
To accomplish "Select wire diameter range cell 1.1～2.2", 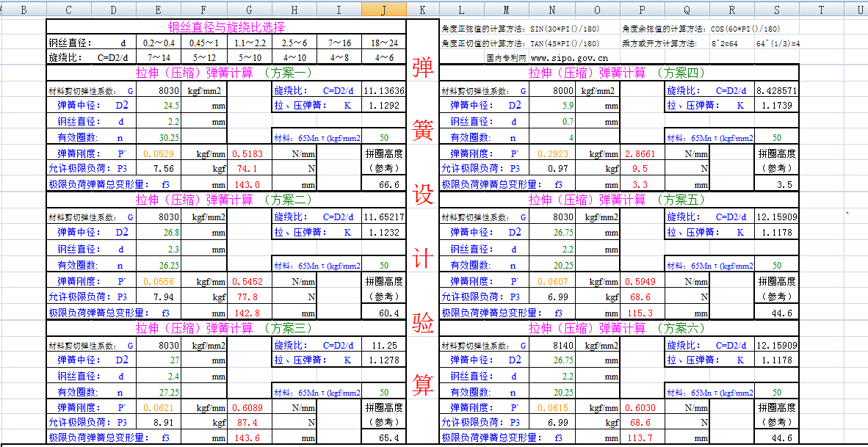I will (x=248, y=43).
